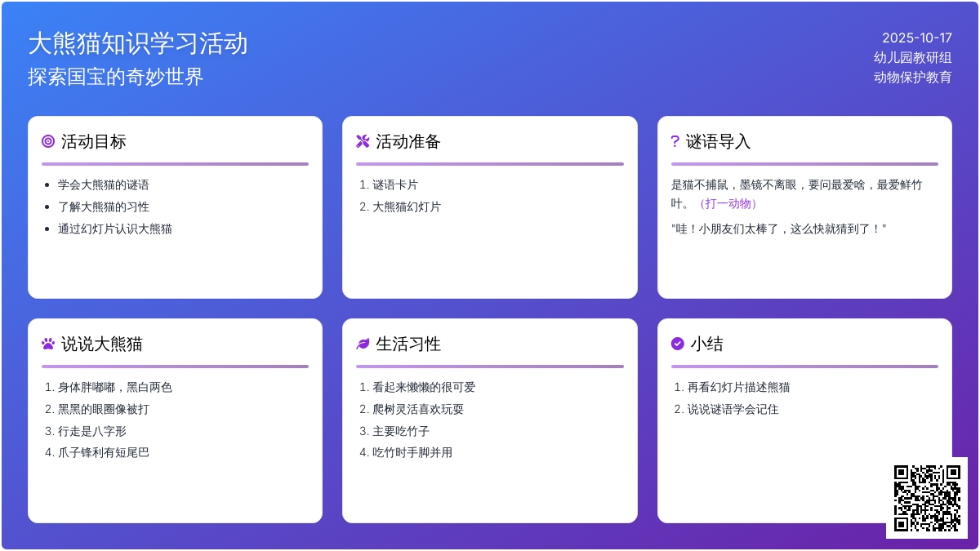Click the main title 大熊猫知识学习活动

138,43
